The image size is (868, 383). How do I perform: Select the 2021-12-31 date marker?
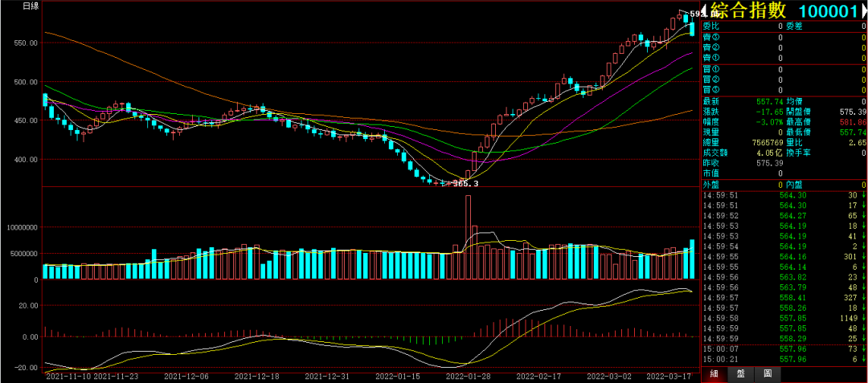click(329, 377)
